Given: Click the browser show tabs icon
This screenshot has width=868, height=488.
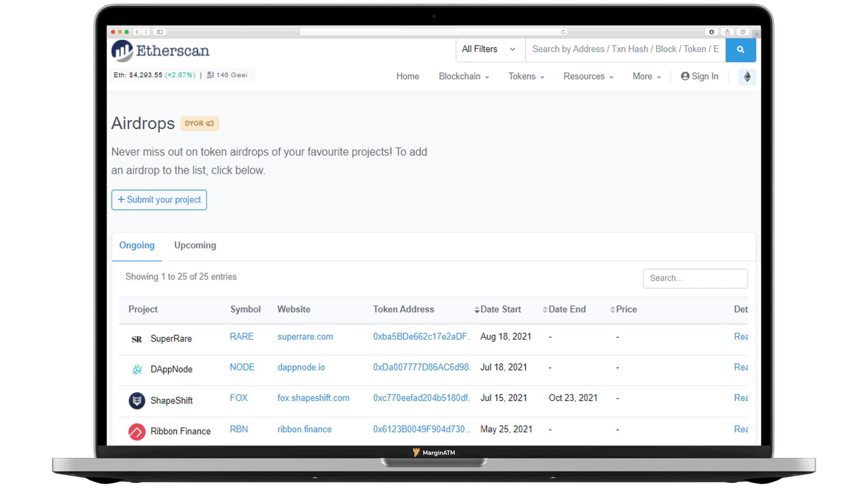Looking at the screenshot, I should (x=743, y=32).
